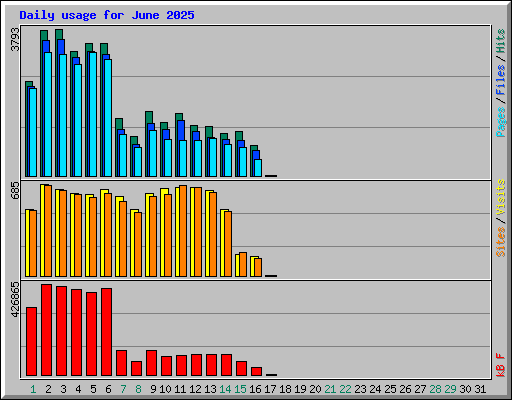Click the red KB bar for day 6

click(107, 332)
